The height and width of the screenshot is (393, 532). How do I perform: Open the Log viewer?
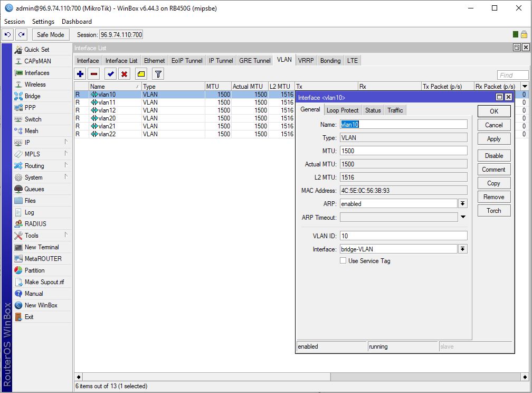(x=29, y=212)
